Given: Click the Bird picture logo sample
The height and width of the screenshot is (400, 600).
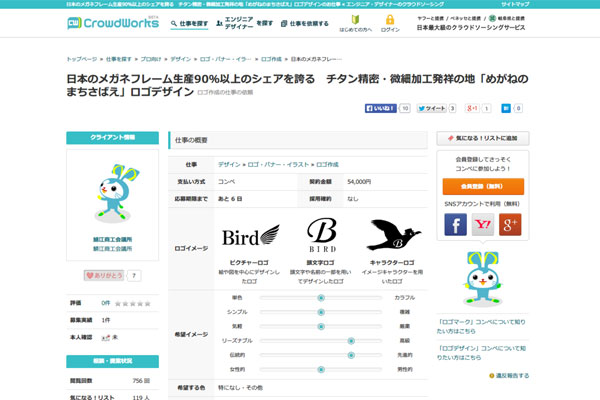Looking at the screenshot, I should [251, 235].
